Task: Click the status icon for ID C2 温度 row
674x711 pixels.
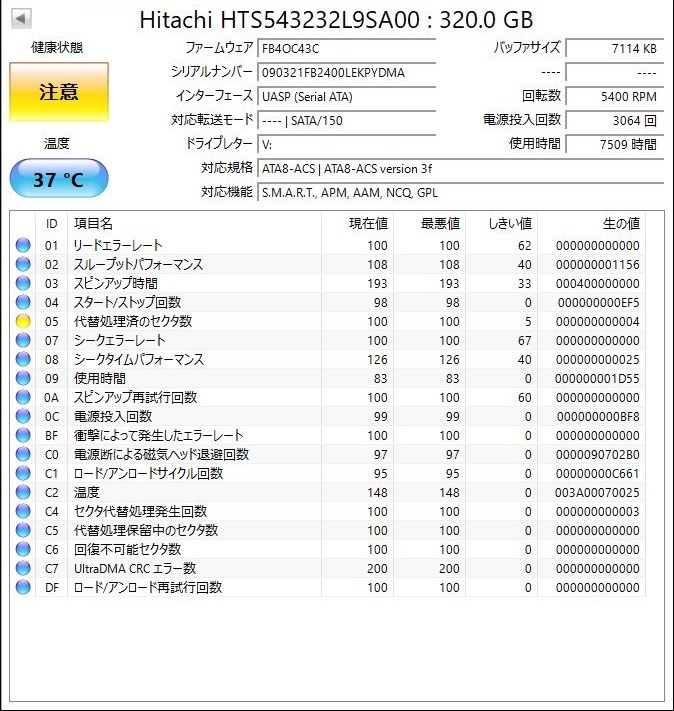Action: point(23,492)
